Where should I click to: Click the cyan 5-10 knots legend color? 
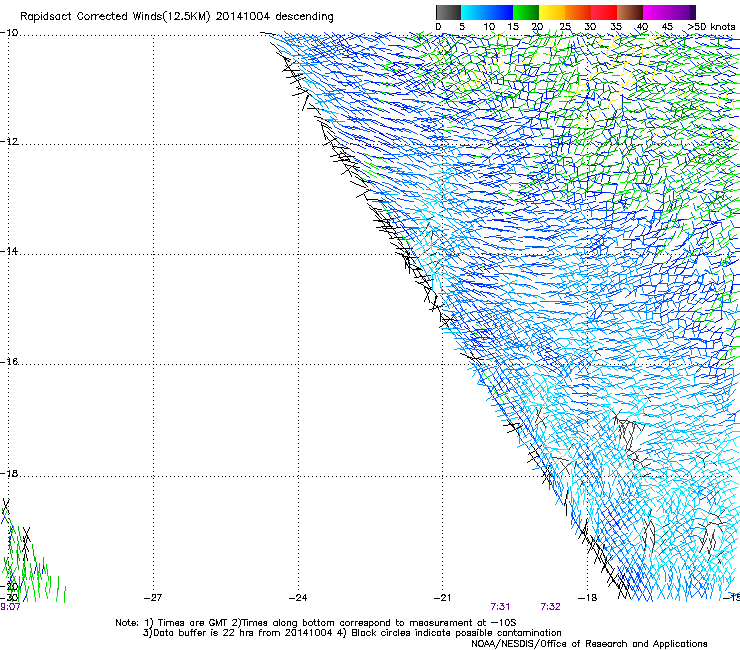[x=474, y=12]
